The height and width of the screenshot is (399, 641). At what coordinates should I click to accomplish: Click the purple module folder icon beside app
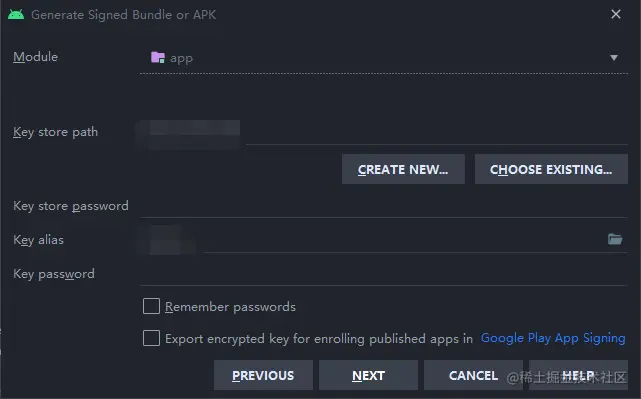pos(158,57)
